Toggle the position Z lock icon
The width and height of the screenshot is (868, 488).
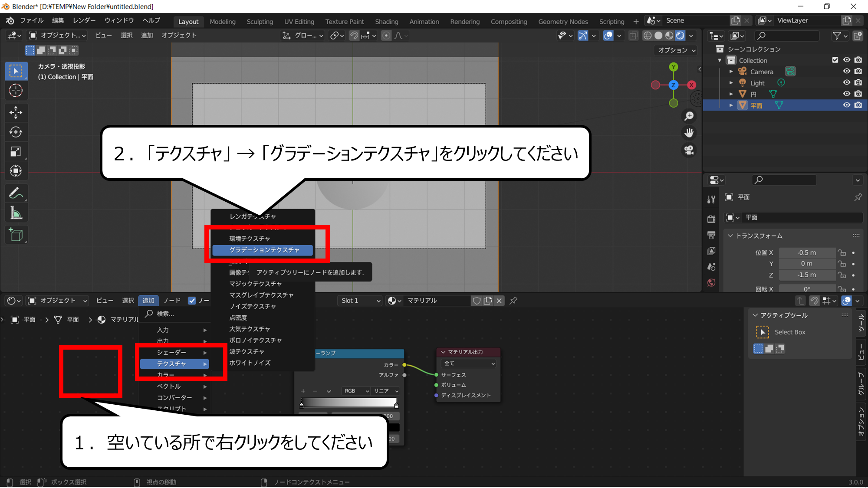tap(842, 275)
